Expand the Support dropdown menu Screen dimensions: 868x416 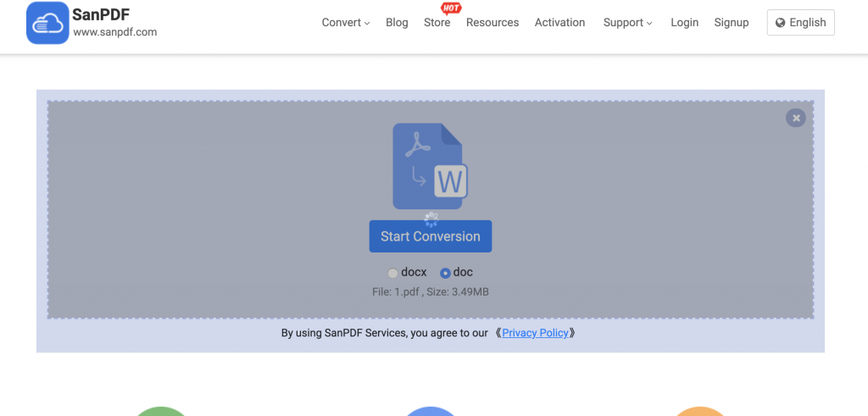(x=628, y=23)
